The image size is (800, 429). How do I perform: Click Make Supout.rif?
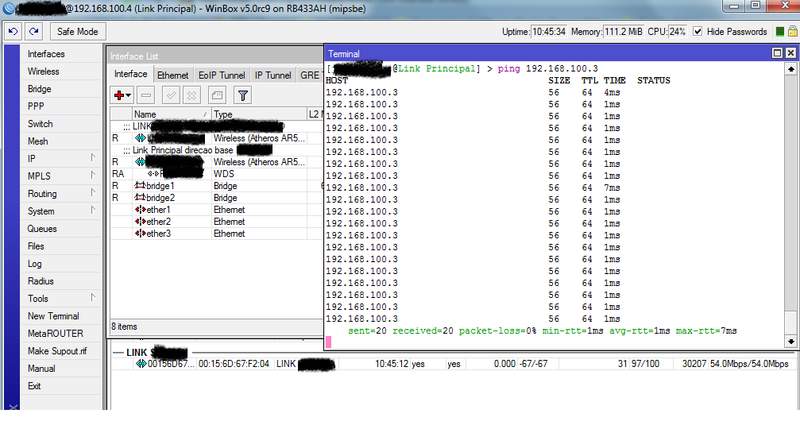(x=57, y=351)
